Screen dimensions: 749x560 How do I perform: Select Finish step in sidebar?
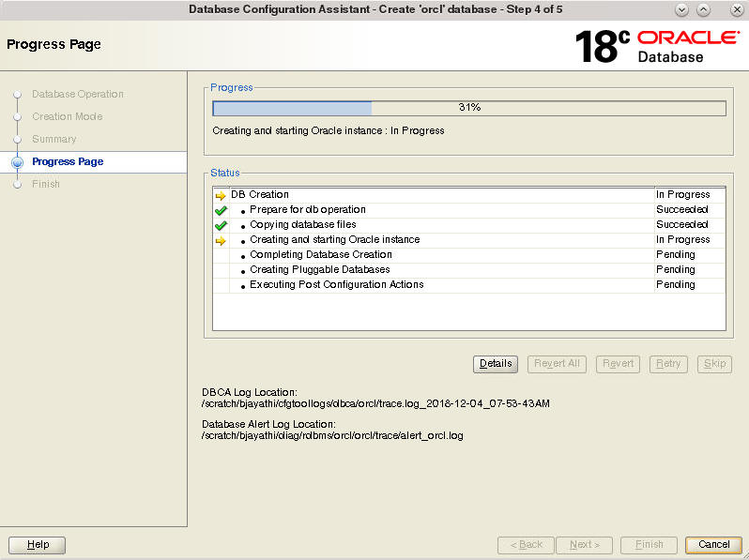[x=46, y=184]
